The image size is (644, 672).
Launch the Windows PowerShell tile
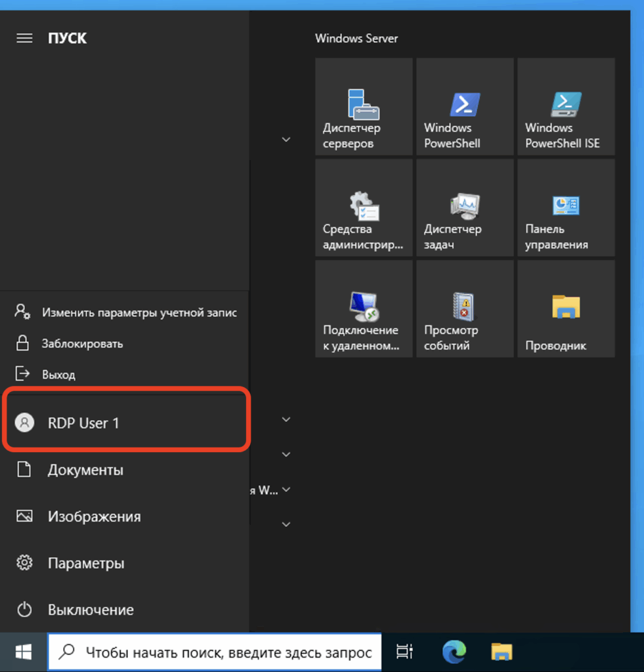tap(465, 107)
